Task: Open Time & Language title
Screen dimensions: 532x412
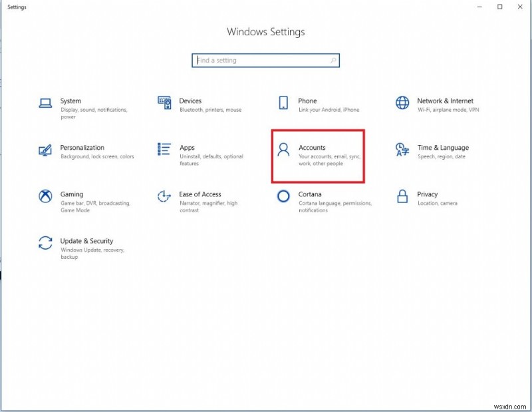Action: click(x=443, y=147)
